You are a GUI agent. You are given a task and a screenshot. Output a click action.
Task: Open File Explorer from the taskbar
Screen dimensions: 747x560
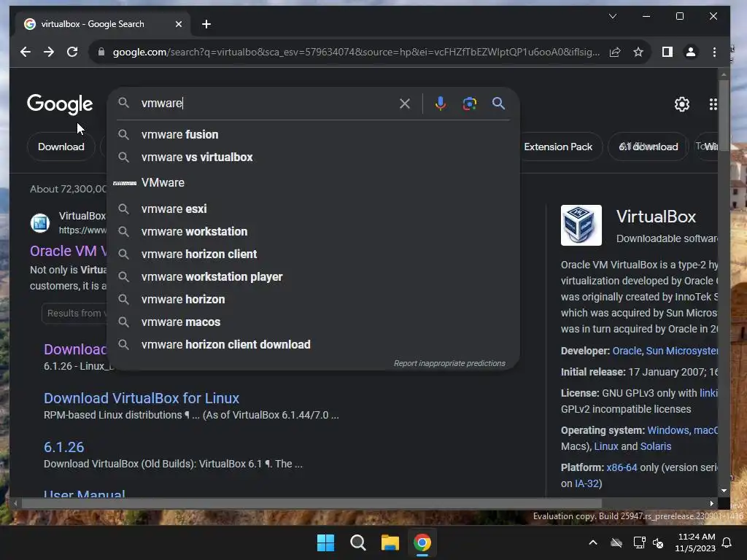pos(390,542)
